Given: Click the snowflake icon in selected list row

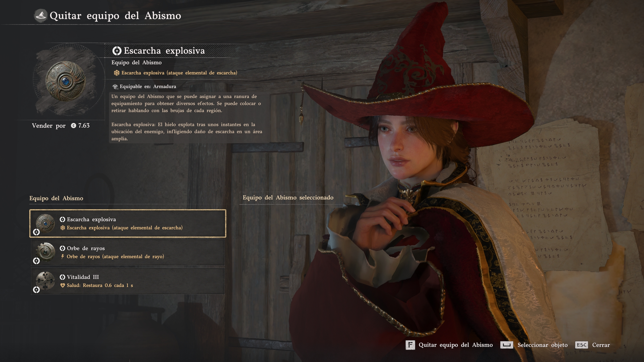Looking at the screenshot, I should [63, 228].
